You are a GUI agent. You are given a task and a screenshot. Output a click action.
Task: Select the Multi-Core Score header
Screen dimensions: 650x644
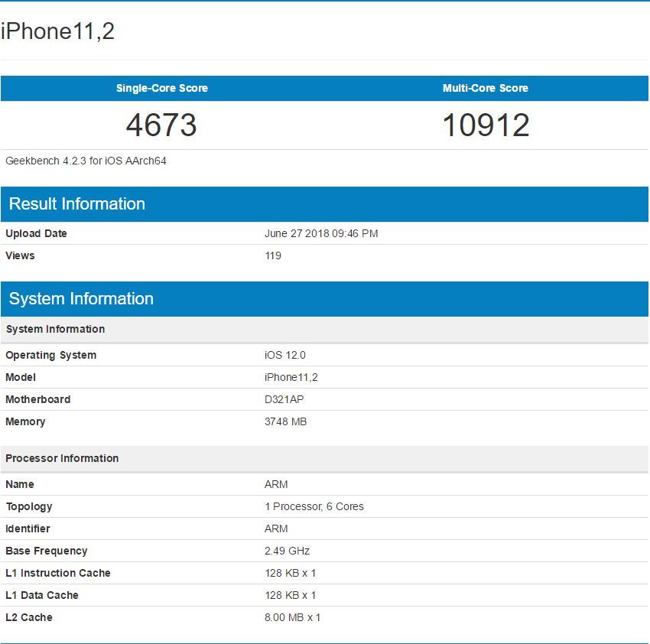tap(486, 88)
